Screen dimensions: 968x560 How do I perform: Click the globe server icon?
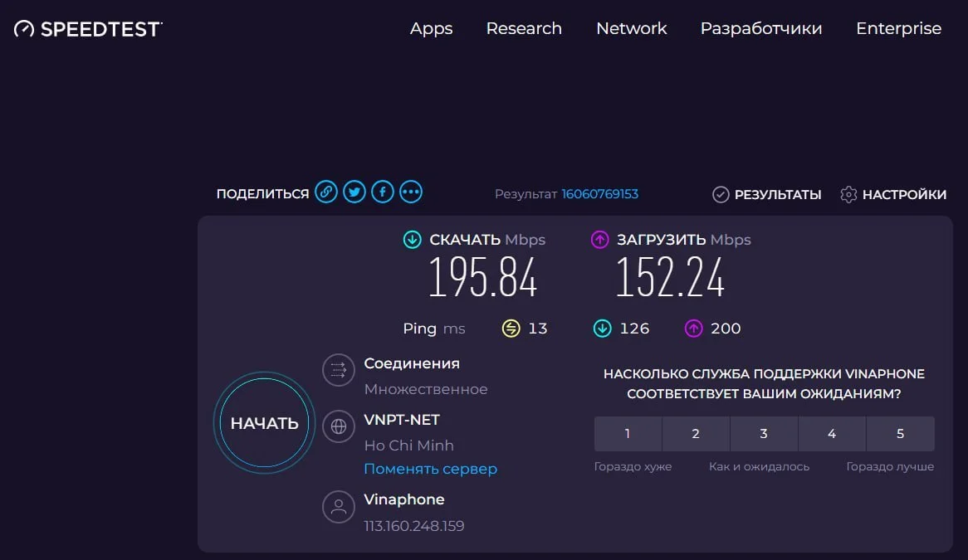pyautogui.click(x=339, y=426)
